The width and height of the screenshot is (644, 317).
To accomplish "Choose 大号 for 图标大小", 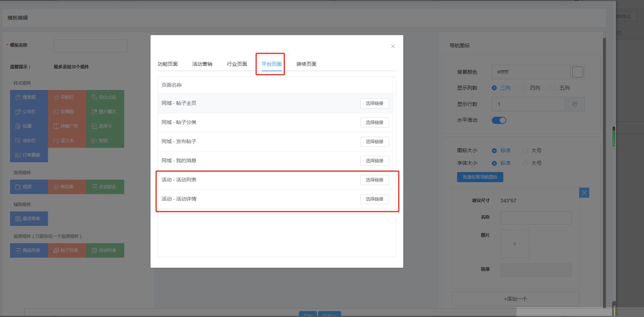I will pos(532,150).
